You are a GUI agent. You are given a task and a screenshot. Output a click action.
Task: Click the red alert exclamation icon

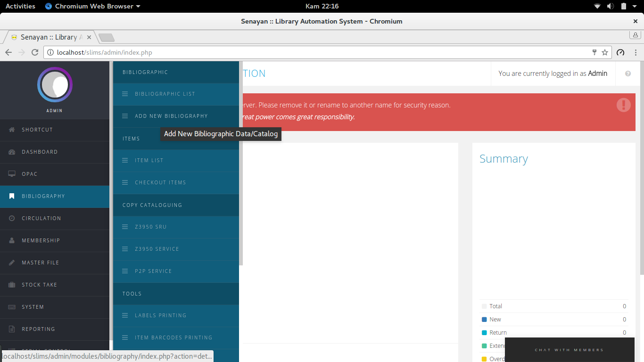(623, 105)
